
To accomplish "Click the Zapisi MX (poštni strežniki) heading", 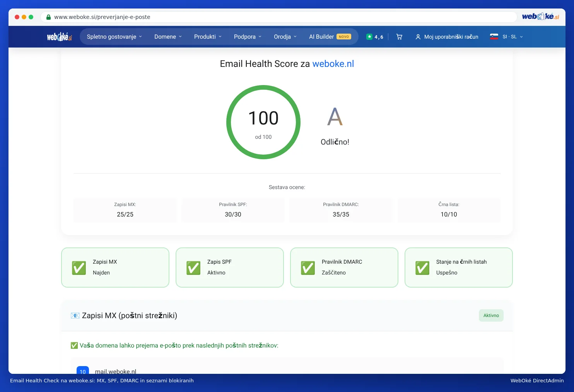I will (x=130, y=315).
